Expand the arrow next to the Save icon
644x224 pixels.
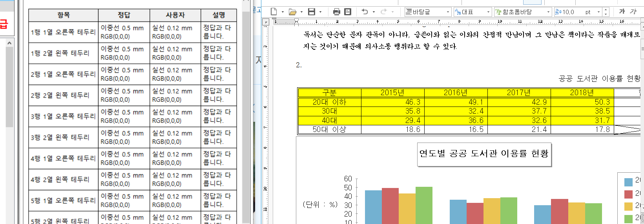point(321,12)
